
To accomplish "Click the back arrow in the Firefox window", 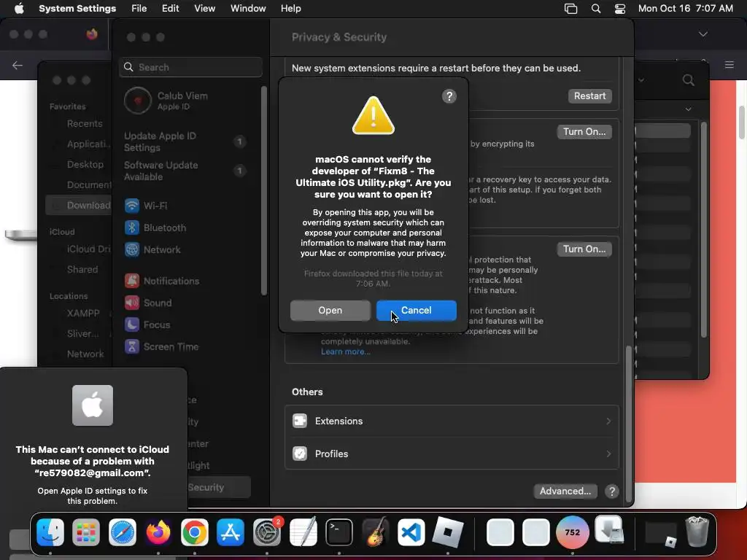I will (x=18, y=65).
